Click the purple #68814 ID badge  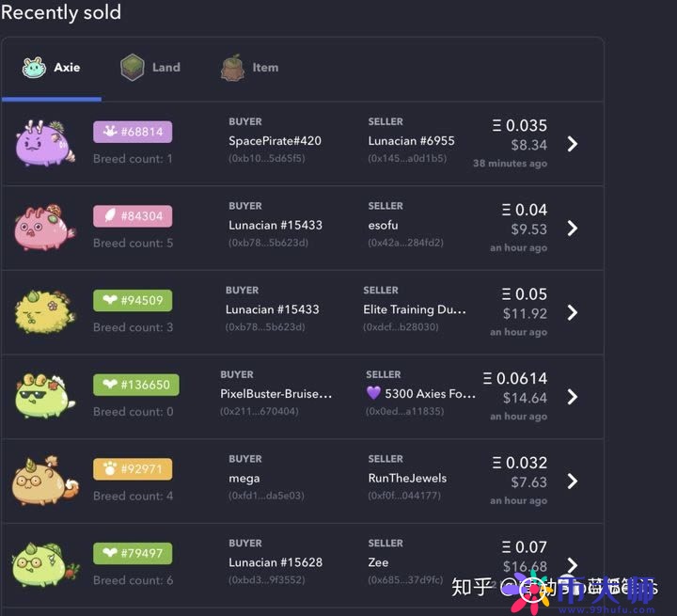(x=133, y=132)
